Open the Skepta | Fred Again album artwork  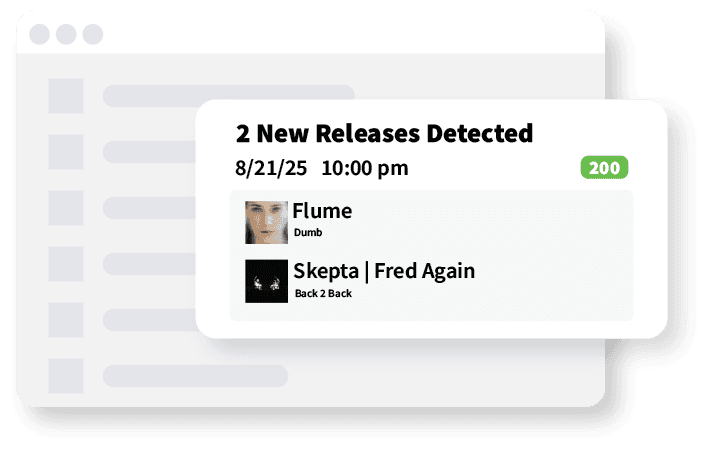pyautogui.click(x=266, y=281)
